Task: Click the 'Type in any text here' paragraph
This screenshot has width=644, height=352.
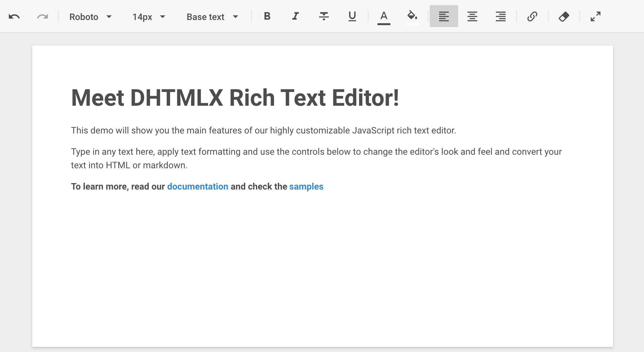Action: (x=316, y=158)
